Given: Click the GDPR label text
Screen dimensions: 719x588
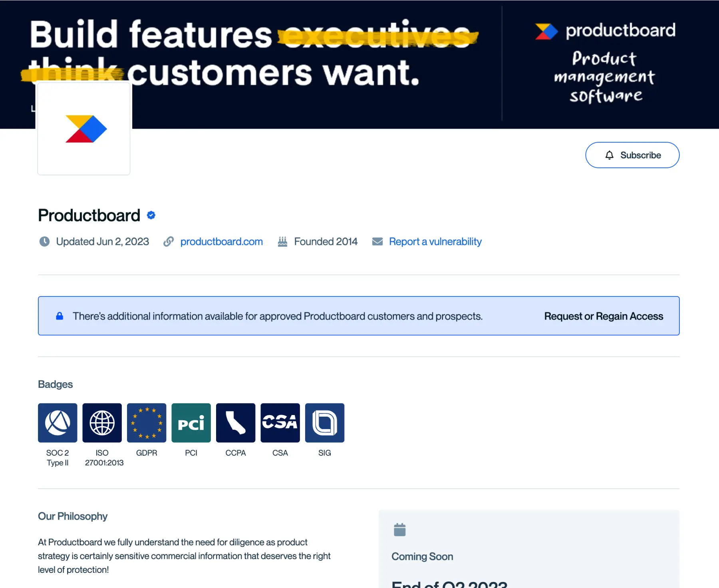Looking at the screenshot, I should [147, 453].
